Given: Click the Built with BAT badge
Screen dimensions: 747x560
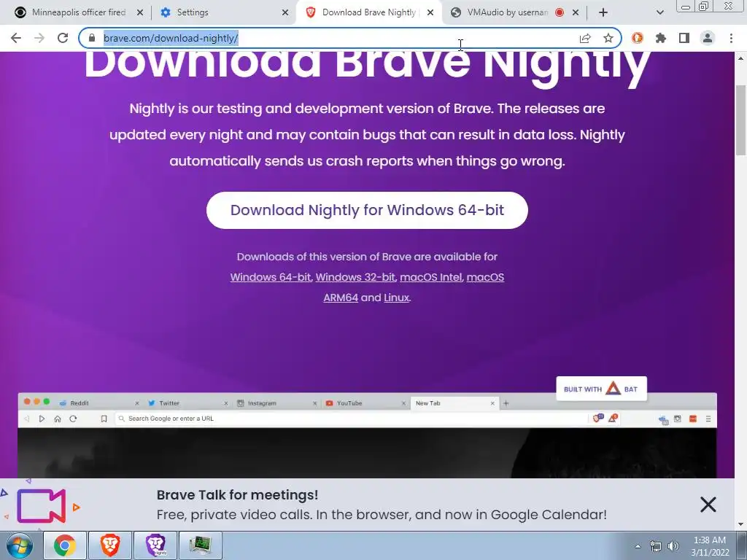Looking at the screenshot, I should pos(601,389).
